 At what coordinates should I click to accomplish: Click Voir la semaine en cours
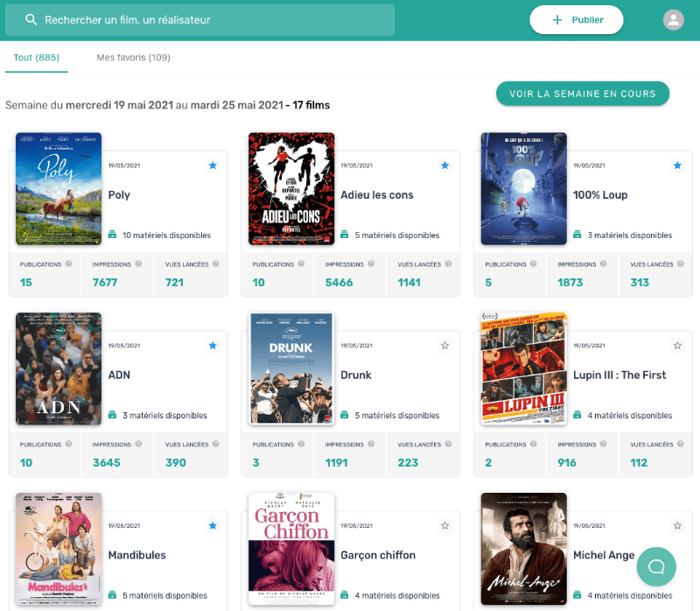[x=583, y=94]
